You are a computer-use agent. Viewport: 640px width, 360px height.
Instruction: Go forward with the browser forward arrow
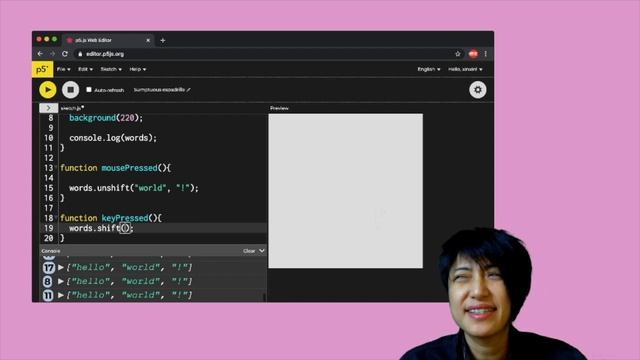click(x=52, y=54)
